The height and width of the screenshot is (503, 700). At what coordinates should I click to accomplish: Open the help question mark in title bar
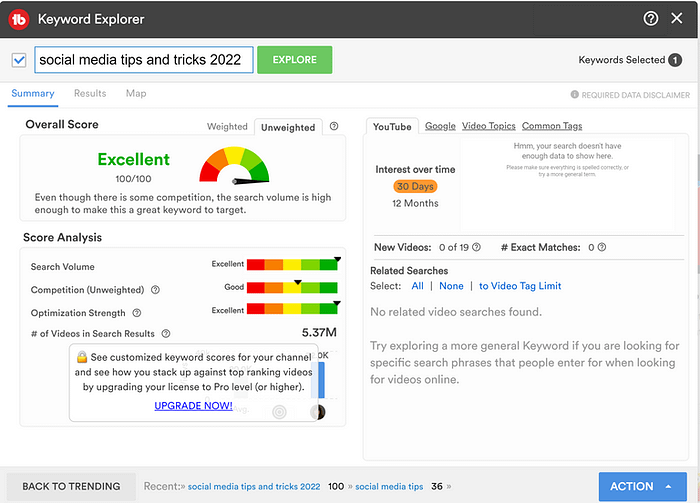tap(650, 18)
